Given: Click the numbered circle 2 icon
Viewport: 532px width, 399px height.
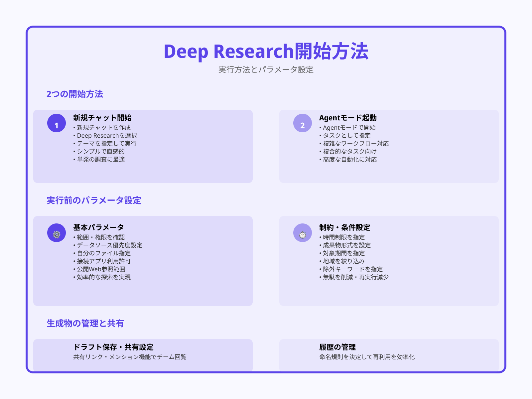Looking at the screenshot, I should coord(302,125).
